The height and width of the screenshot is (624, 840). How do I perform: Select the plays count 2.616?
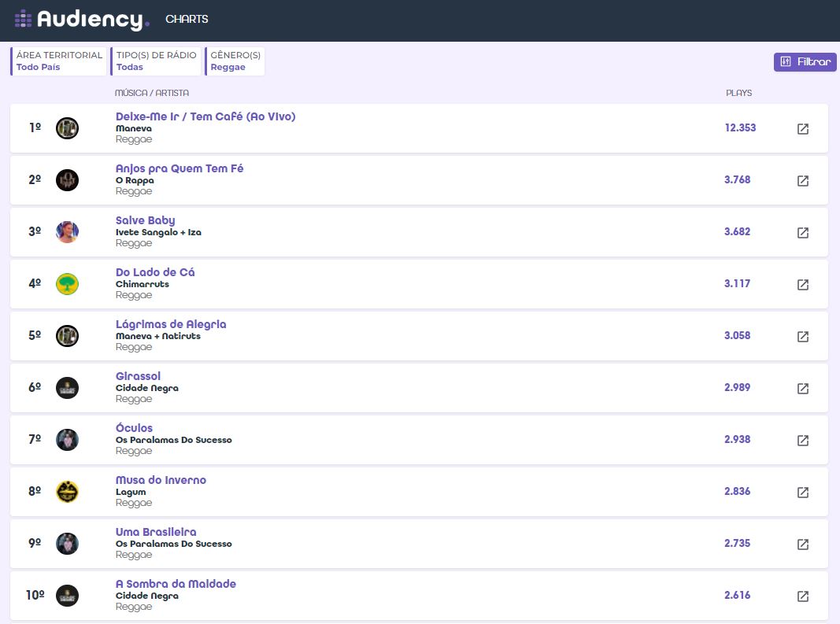point(737,596)
